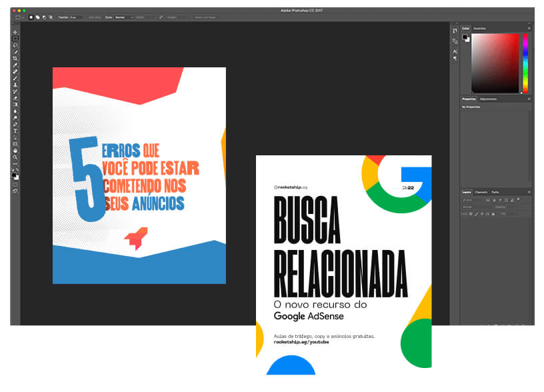The width and height of the screenshot is (544, 392).
Task: Open the Color panel options menu
Action: [529, 28]
